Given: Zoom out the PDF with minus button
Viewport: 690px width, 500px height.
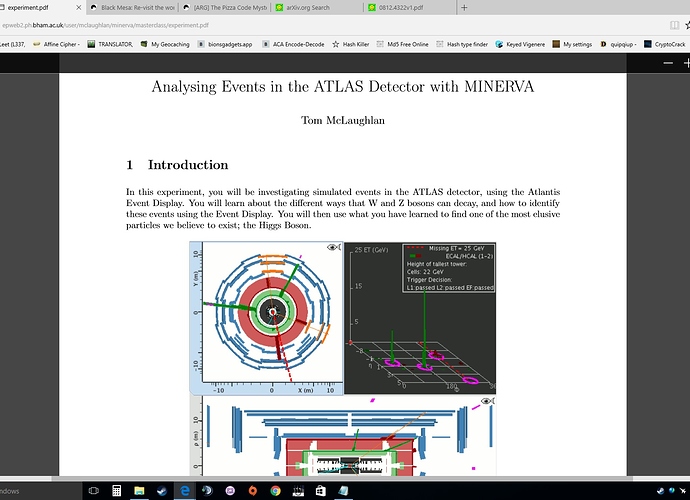Looking at the screenshot, I should 670,63.
